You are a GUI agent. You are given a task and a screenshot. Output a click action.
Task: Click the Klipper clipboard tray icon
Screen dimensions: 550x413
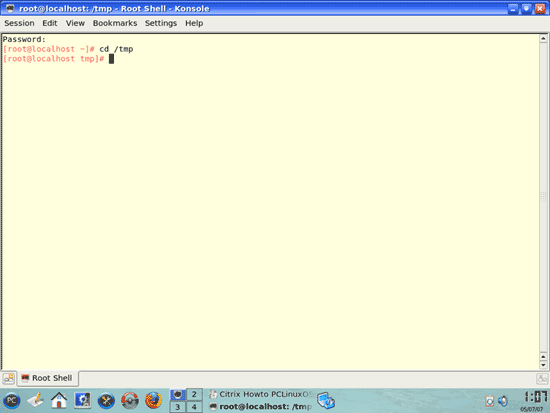click(x=490, y=401)
